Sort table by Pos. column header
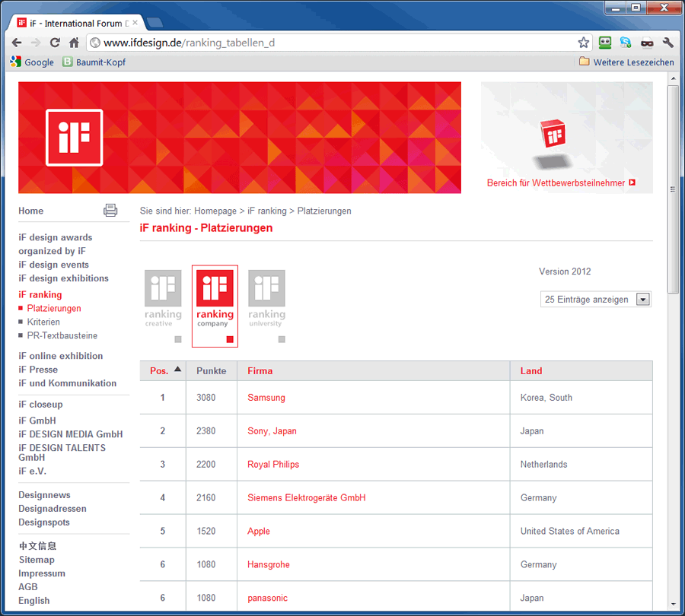 (x=159, y=371)
